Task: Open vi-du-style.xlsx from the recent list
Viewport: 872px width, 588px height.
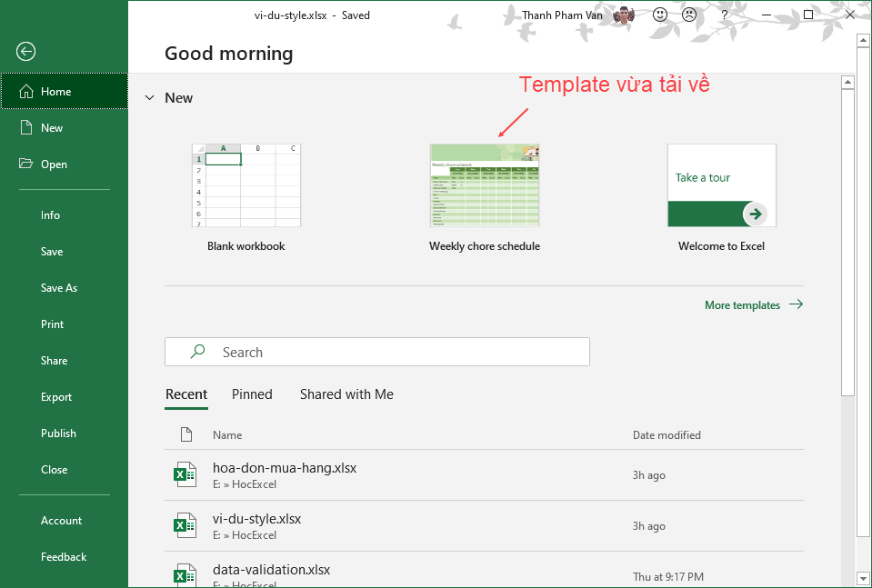Action: pos(484,526)
